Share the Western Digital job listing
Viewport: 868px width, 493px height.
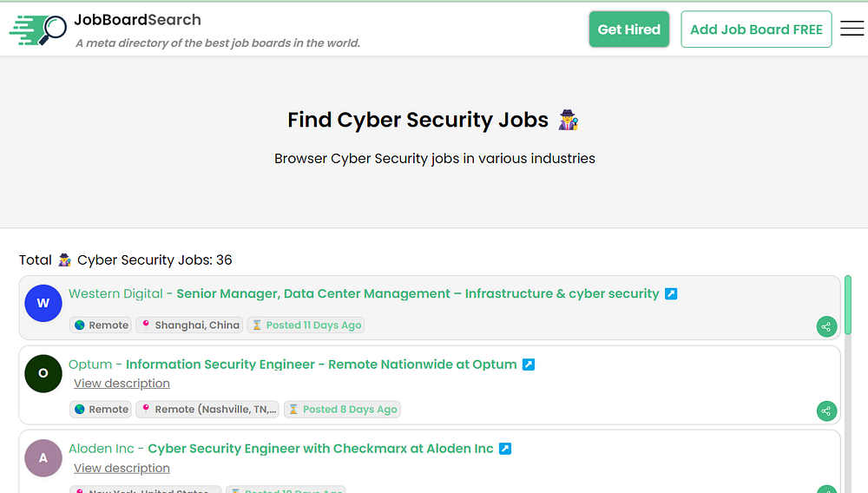pyautogui.click(x=826, y=327)
